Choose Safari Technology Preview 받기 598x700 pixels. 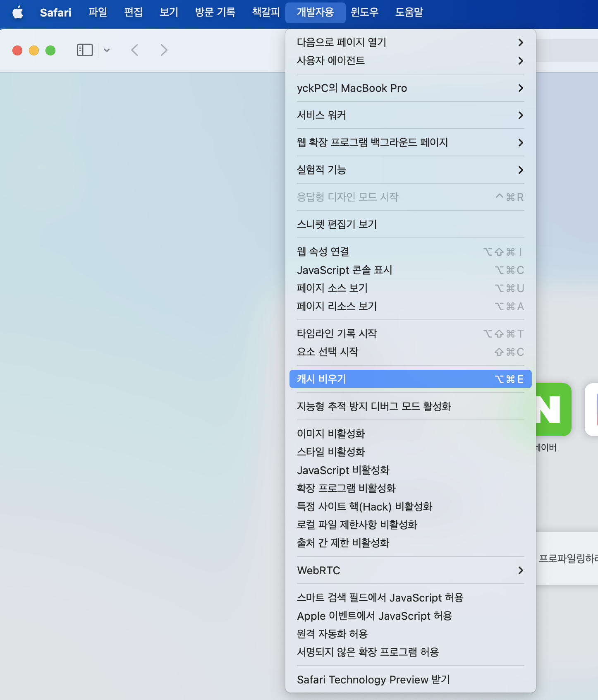click(410, 679)
